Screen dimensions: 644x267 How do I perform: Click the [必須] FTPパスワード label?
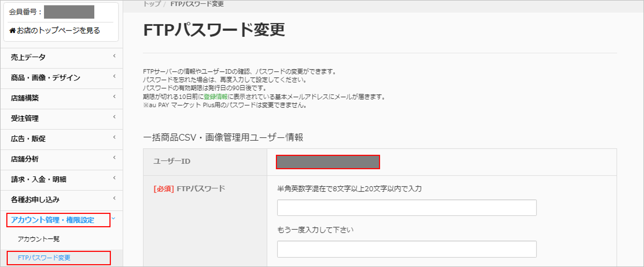[189, 189]
